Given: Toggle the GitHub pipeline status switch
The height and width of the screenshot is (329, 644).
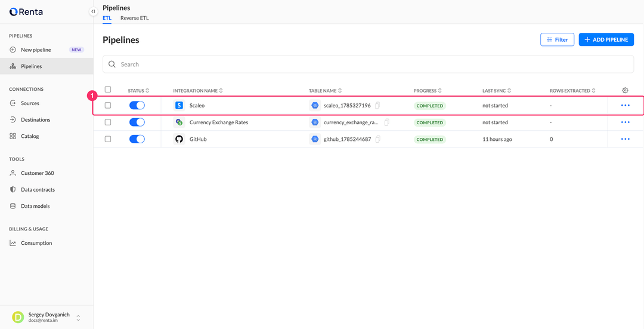Looking at the screenshot, I should (137, 139).
